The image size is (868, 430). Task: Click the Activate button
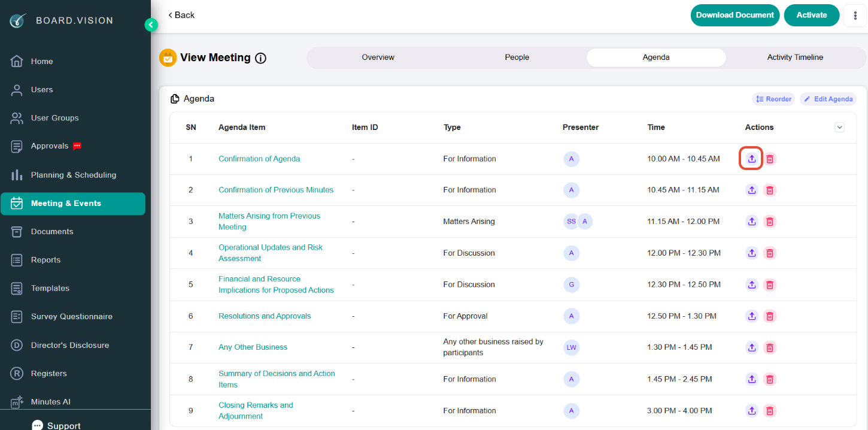pos(812,16)
